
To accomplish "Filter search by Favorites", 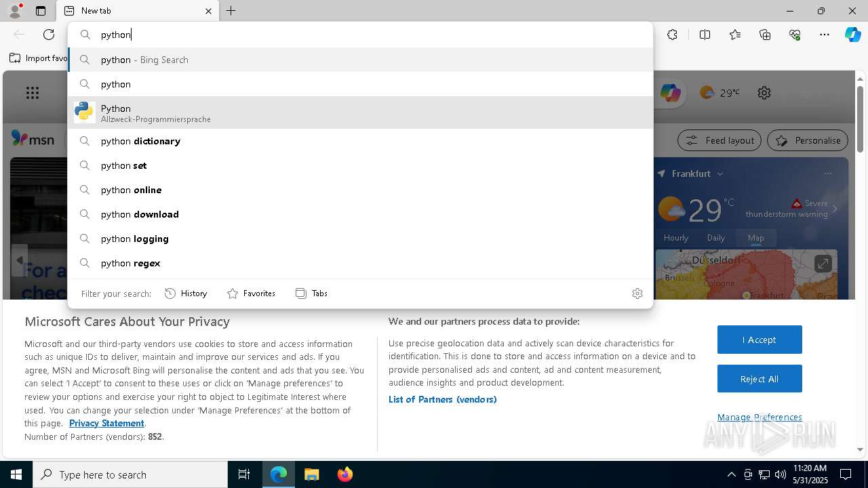I will pos(251,293).
